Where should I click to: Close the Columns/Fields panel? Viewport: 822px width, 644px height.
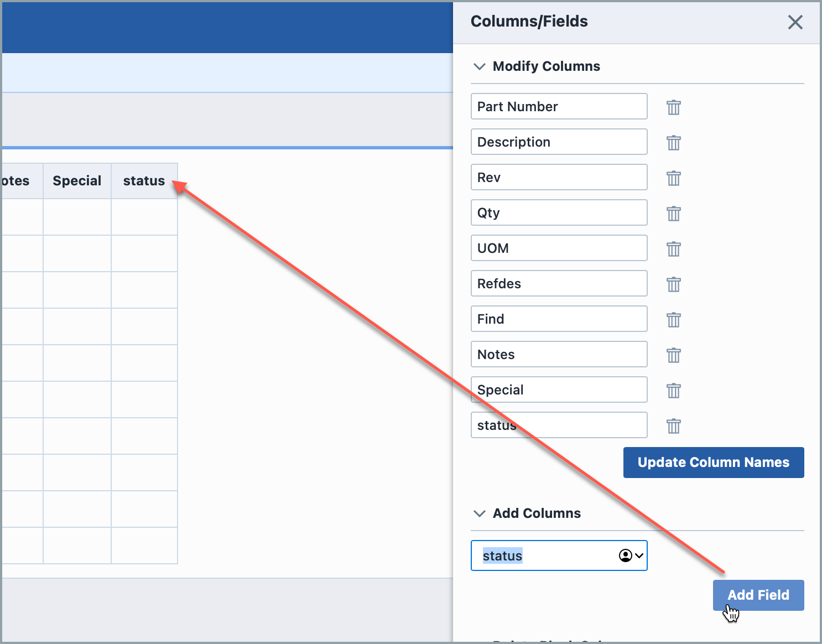[795, 22]
